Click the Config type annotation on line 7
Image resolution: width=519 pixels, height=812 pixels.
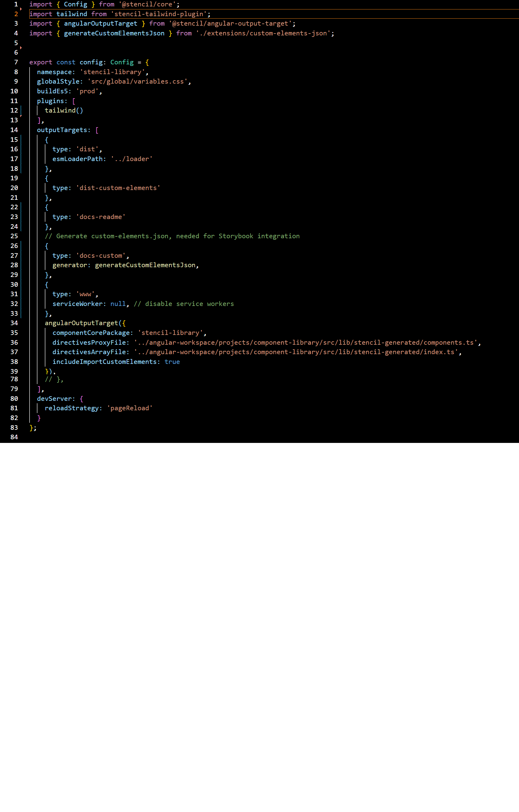[122, 63]
